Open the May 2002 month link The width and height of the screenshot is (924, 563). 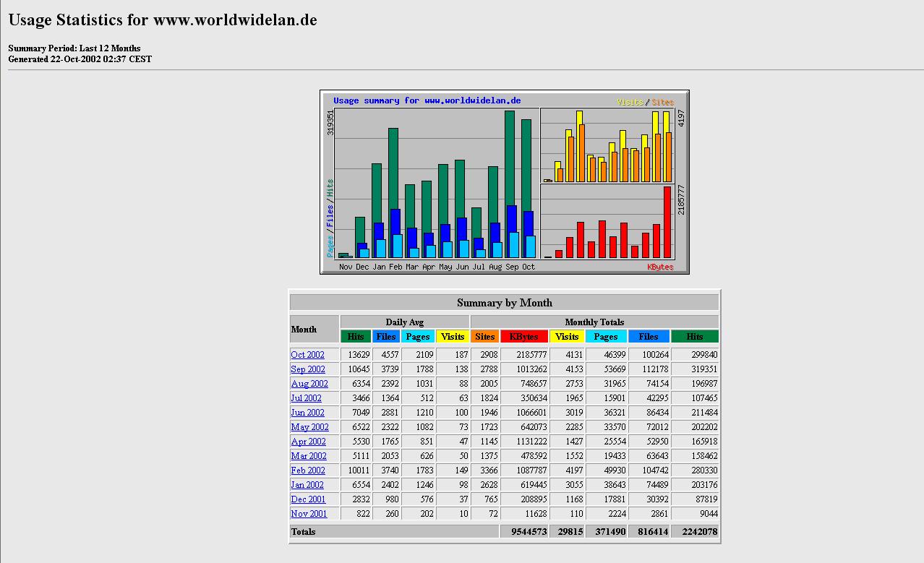click(x=309, y=427)
